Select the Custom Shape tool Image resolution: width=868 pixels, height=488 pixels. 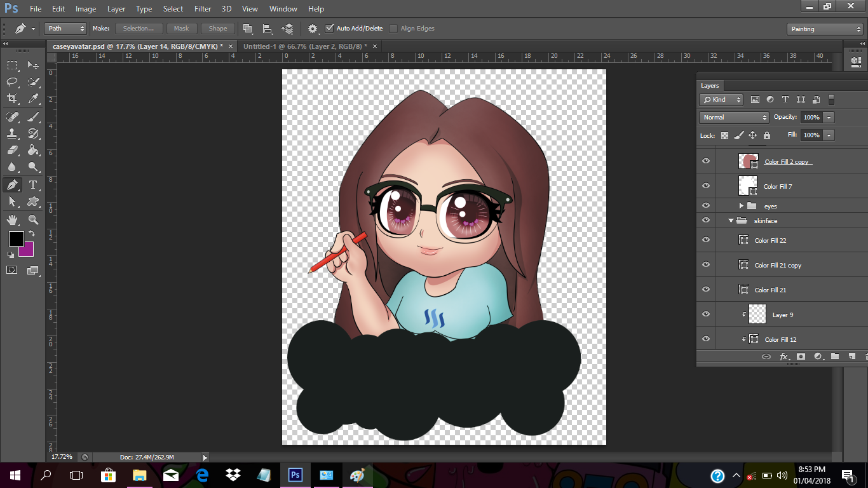(x=33, y=201)
